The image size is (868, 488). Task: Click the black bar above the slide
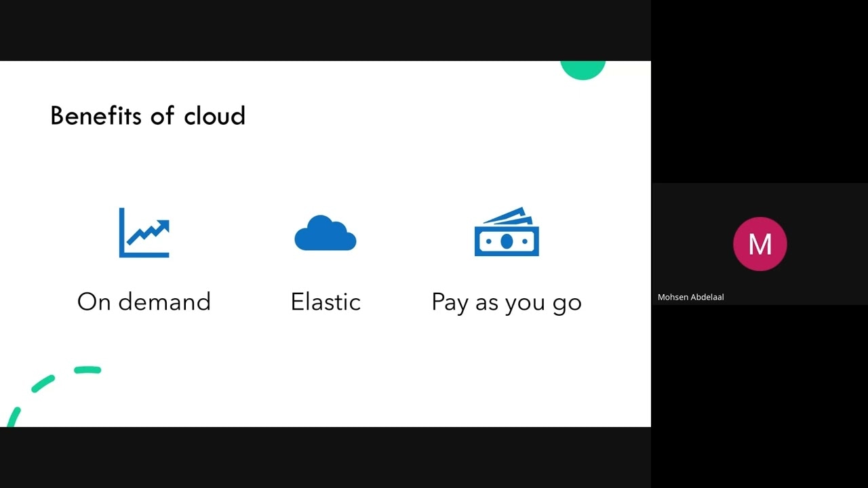click(x=325, y=30)
